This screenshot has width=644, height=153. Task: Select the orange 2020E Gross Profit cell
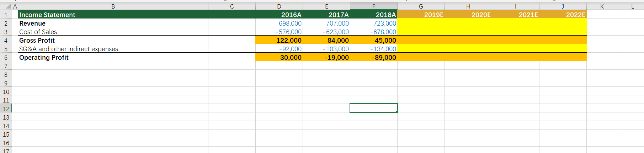tap(468, 40)
